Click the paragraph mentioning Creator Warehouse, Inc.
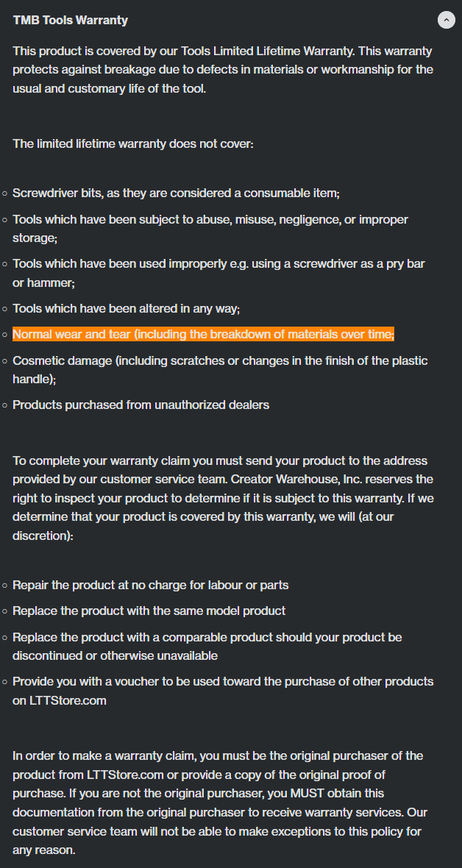This screenshot has height=868, width=462. point(223,498)
